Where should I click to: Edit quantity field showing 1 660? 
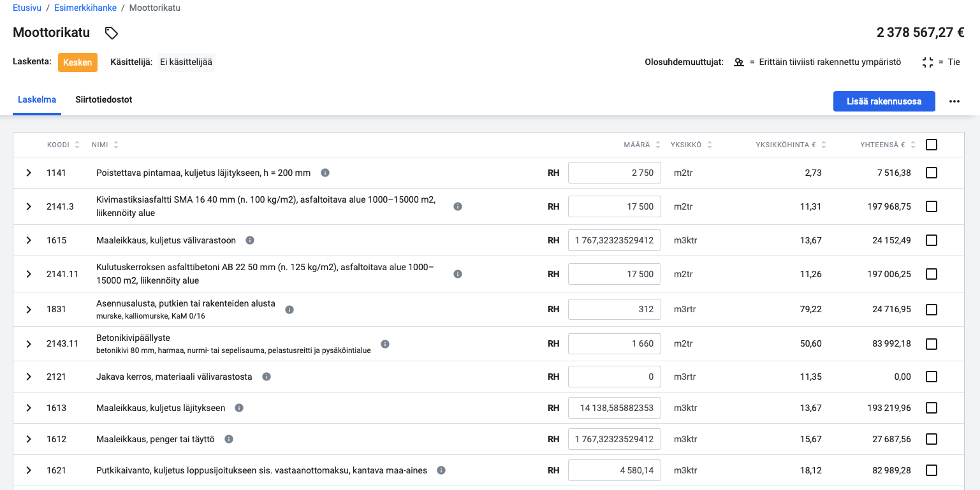pos(615,344)
